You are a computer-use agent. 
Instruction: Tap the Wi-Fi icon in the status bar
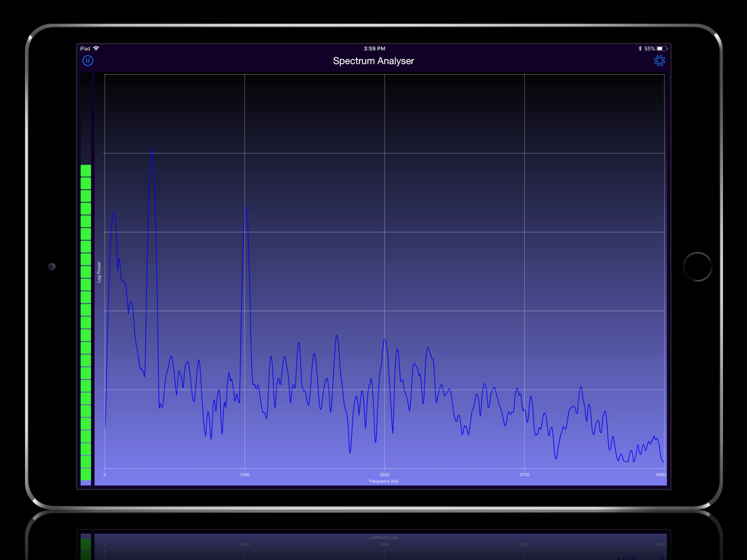point(96,48)
